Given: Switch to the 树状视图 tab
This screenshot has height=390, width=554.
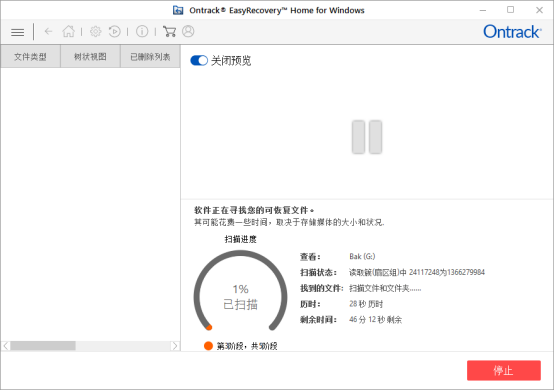Looking at the screenshot, I should [90, 57].
